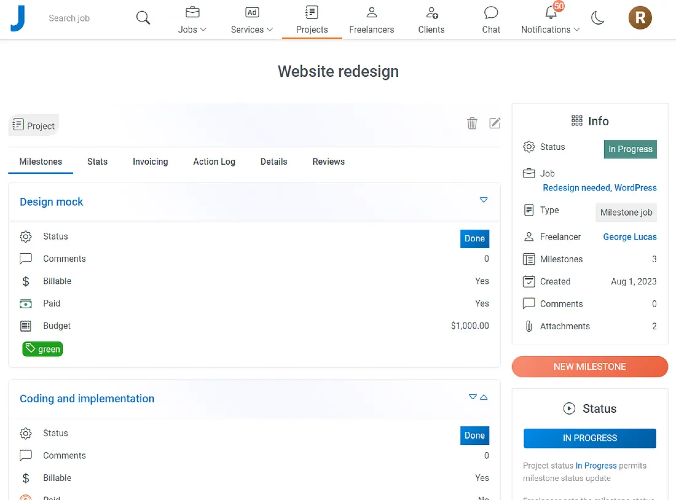Viewport: 676px width, 500px height.
Task: Open George Lucas freelancer profile
Action: [x=629, y=237]
